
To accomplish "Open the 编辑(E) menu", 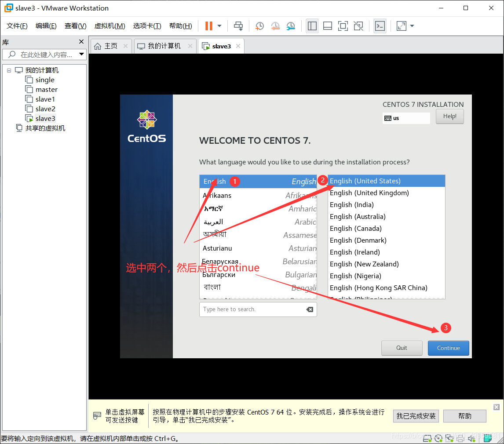I will tap(46, 25).
